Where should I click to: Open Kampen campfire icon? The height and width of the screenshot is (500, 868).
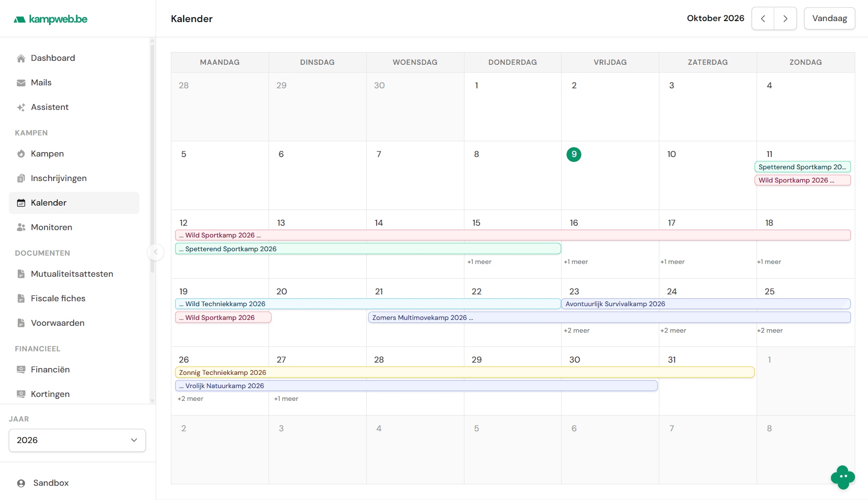(x=21, y=154)
